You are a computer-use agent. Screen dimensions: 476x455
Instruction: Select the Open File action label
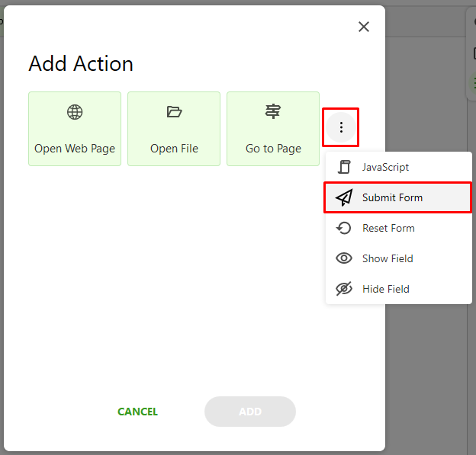174,149
